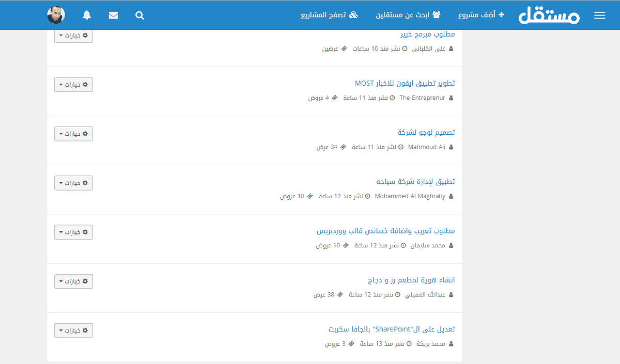Viewport: 620px width, 364px height.
Task: Click author name محمد بريكة
Action: pos(431,344)
